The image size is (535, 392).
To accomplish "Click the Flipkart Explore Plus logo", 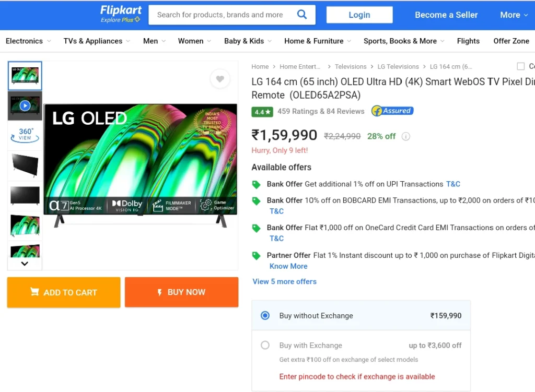I will [121, 14].
